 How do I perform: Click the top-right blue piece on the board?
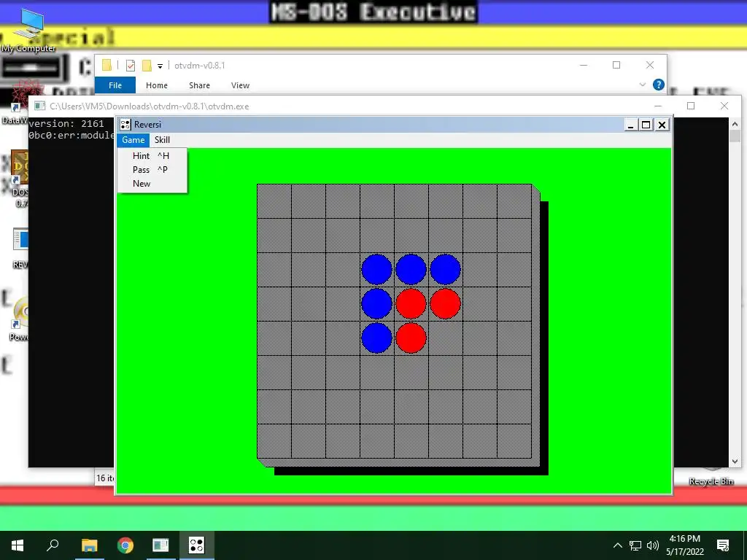pyautogui.click(x=446, y=269)
